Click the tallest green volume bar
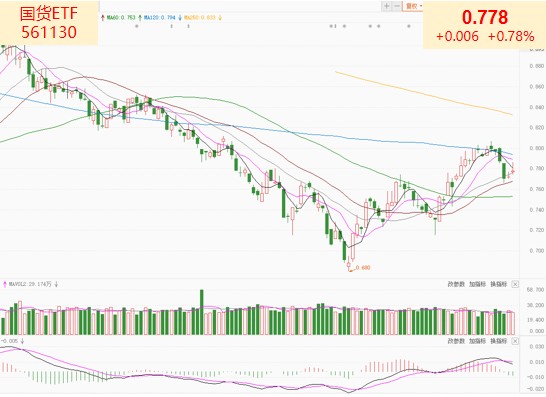Image resolution: width=546 pixels, height=397 pixels. [x=202, y=312]
